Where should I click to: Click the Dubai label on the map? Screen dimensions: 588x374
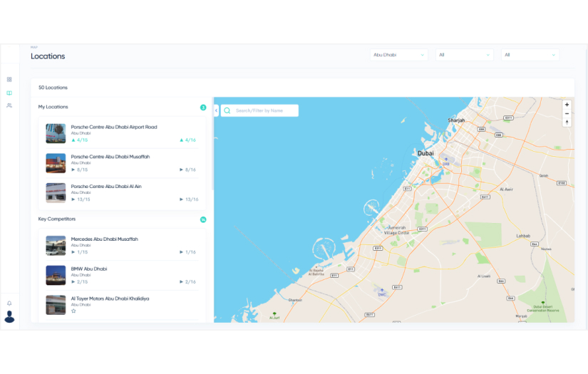425,153
